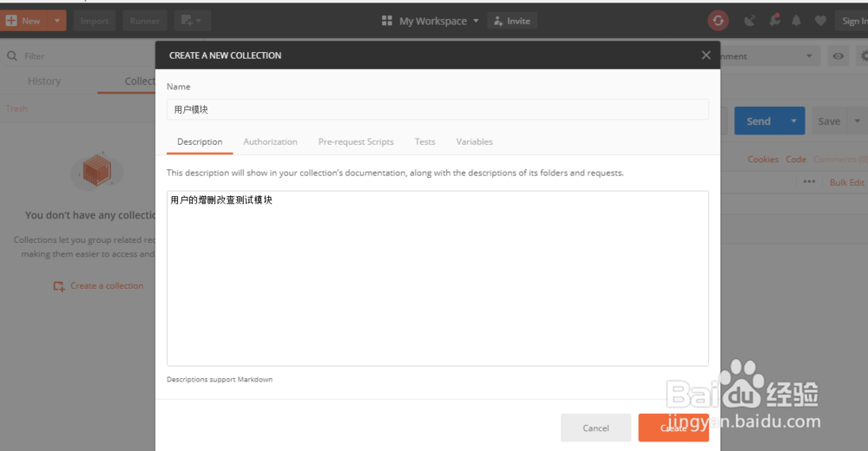Image resolution: width=868 pixels, height=451 pixels.
Task: Open the Send dropdown arrow
Action: (793, 121)
